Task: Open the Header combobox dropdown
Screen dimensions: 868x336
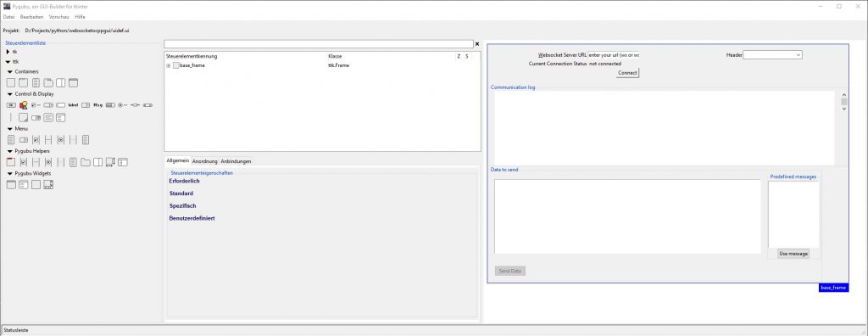Action: [798, 55]
